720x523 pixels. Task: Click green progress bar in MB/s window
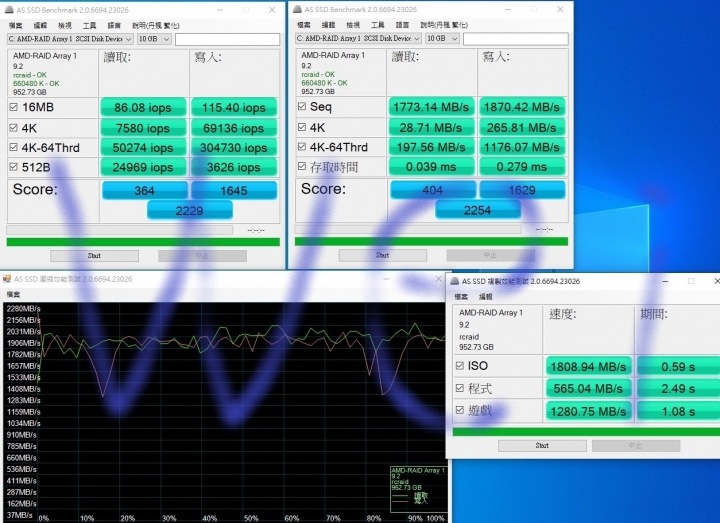coord(431,242)
